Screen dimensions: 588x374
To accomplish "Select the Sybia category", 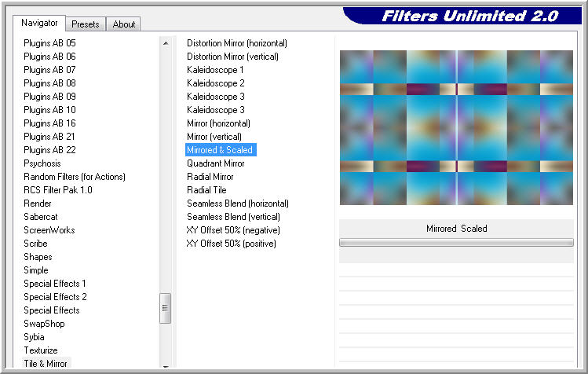I will 34,337.
